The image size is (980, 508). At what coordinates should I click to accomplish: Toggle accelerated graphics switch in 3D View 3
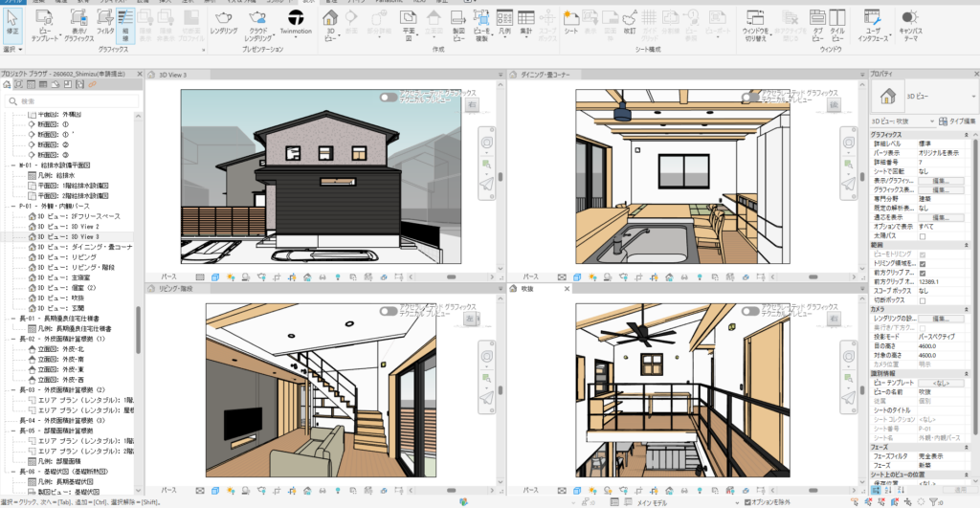[x=389, y=98]
